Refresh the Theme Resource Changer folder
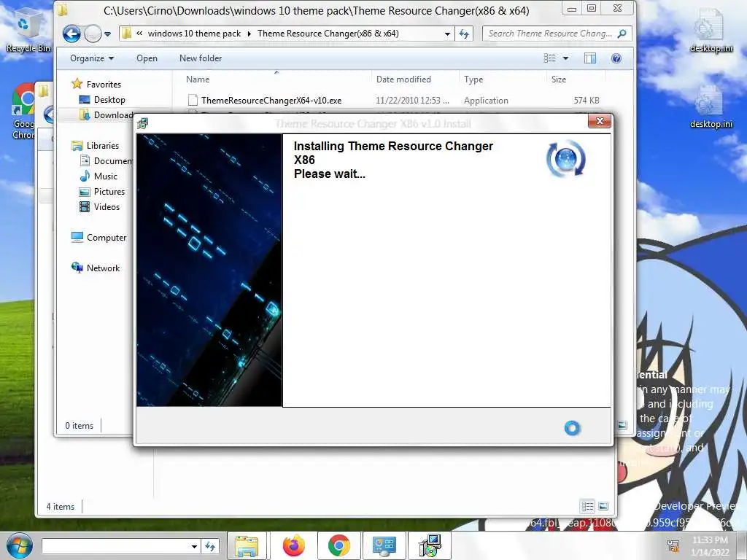 click(464, 34)
